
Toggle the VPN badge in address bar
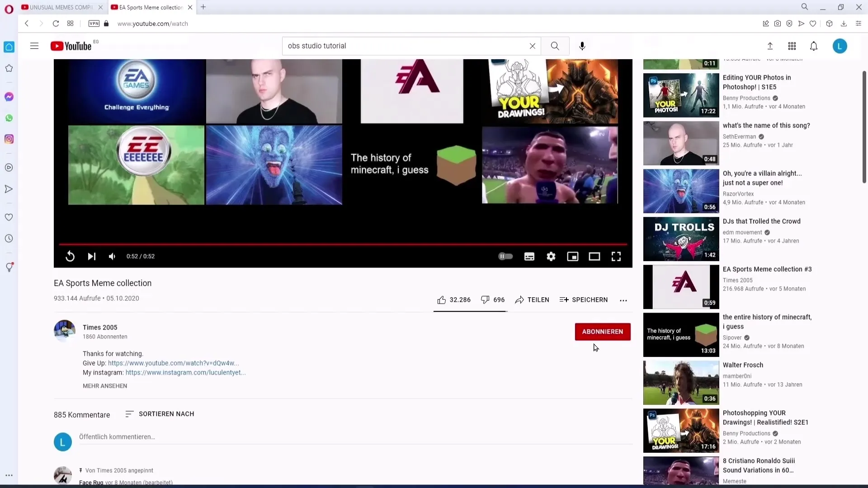(x=94, y=23)
